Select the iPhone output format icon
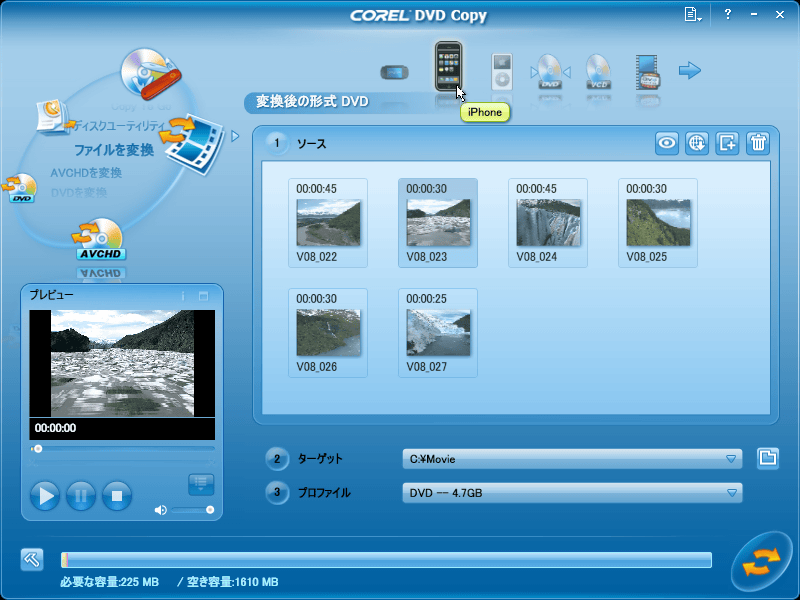 pyautogui.click(x=448, y=67)
